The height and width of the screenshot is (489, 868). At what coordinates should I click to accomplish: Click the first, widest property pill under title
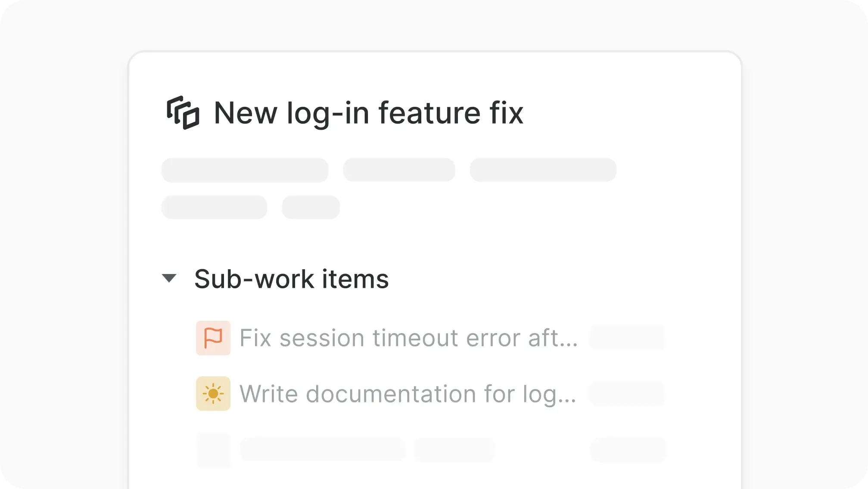245,170
